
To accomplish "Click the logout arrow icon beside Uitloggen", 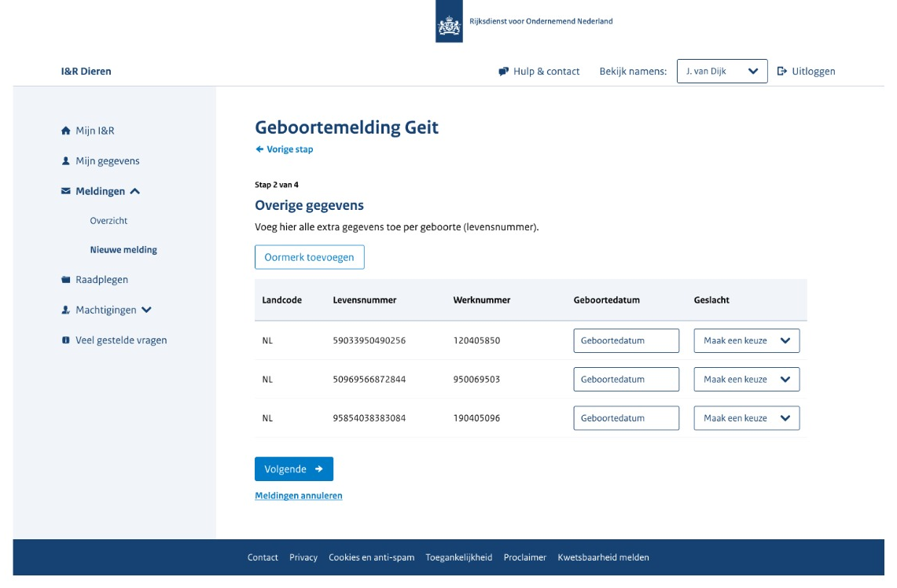I will 782,71.
